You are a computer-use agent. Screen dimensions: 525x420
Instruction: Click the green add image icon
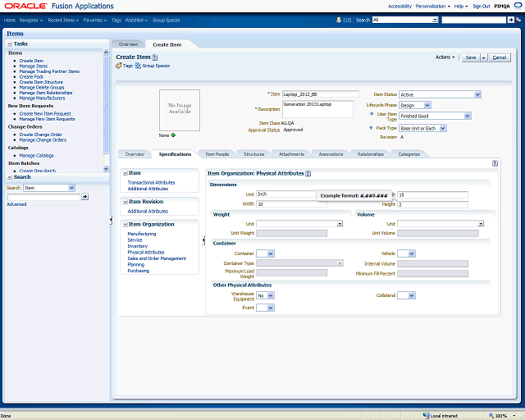173,135
